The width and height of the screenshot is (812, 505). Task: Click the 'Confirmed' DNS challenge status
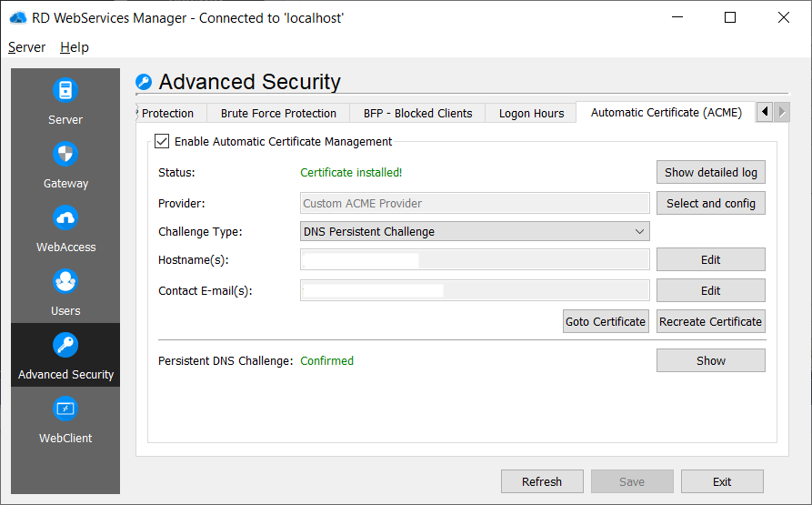pyautogui.click(x=326, y=360)
